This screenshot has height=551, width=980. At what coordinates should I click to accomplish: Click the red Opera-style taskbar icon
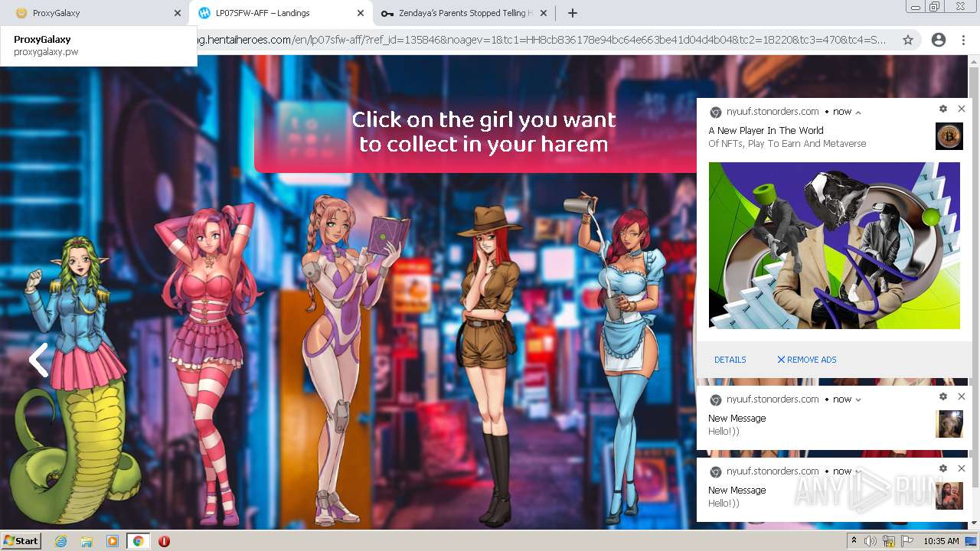pyautogui.click(x=164, y=541)
